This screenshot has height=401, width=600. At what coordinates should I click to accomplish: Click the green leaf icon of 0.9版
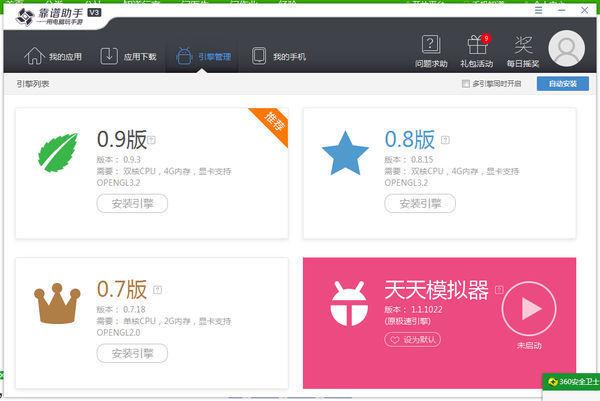(58, 152)
